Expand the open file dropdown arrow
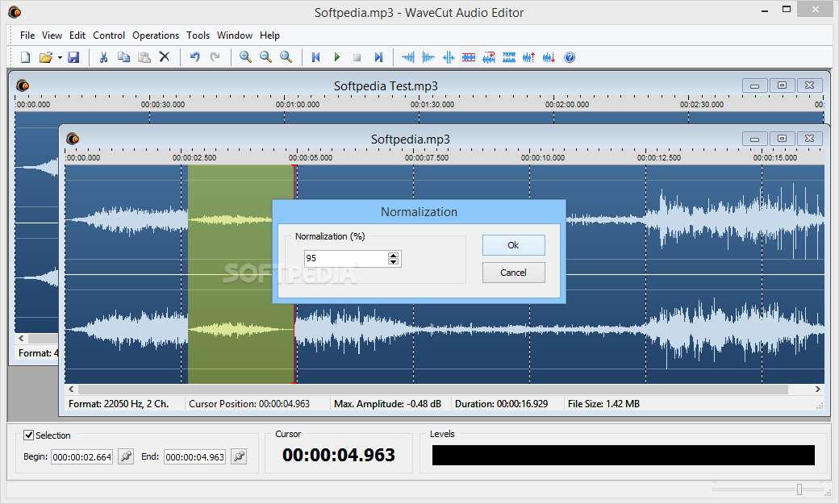839x504 pixels. (60, 57)
